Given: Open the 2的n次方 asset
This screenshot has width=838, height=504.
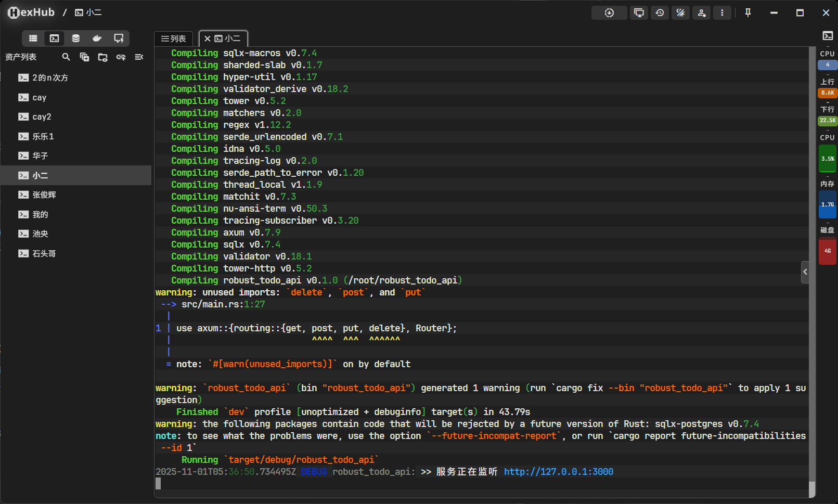Looking at the screenshot, I should pyautogui.click(x=76, y=78).
